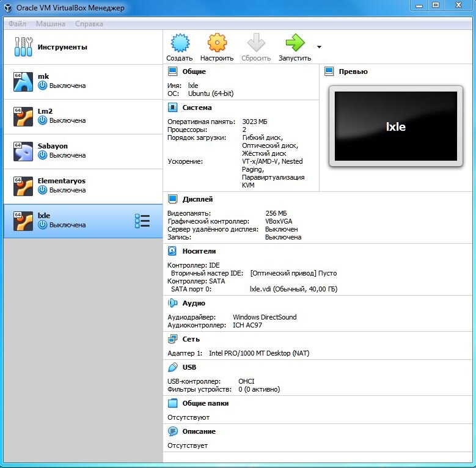Click the Аудио speaker icon
The width and height of the screenshot is (476, 468).
click(x=173, y=303)
